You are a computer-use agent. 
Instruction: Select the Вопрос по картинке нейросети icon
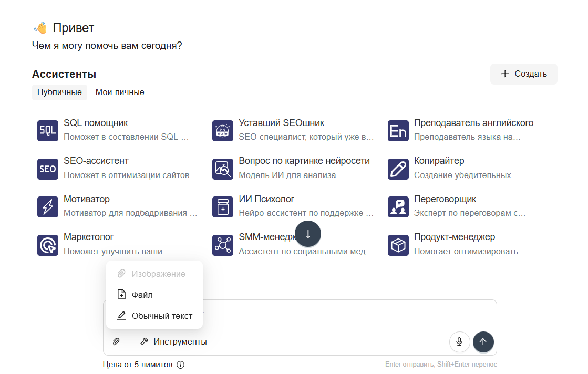[223, 169]
